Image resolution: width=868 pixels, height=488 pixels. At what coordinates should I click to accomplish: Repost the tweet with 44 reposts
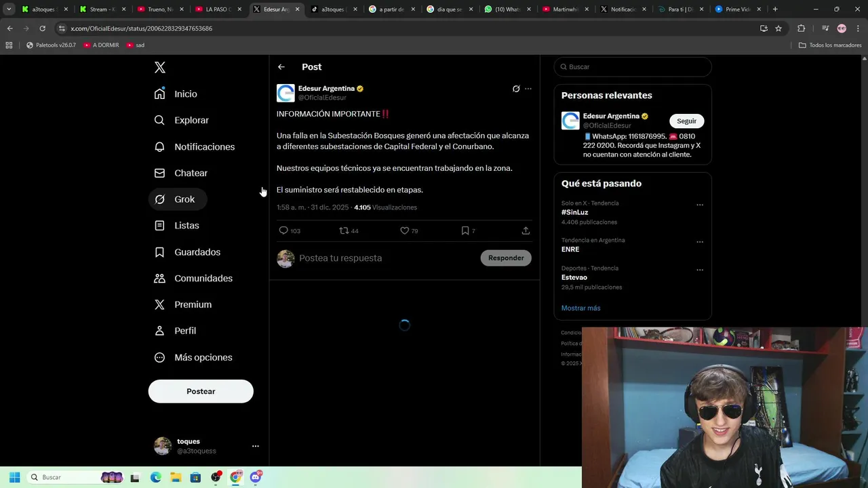349,230
